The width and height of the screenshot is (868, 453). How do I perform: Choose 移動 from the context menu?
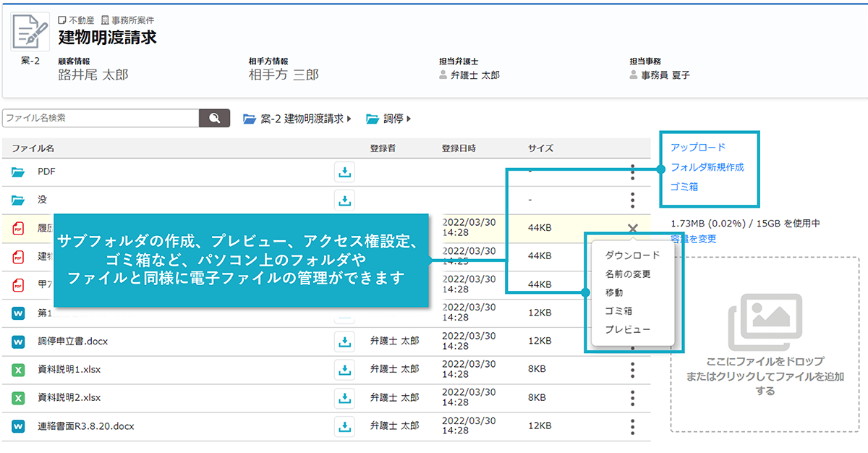tap(614, 292)
